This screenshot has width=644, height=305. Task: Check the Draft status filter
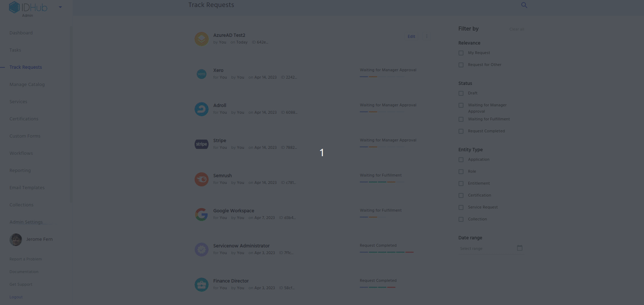(x=461, y=93)
